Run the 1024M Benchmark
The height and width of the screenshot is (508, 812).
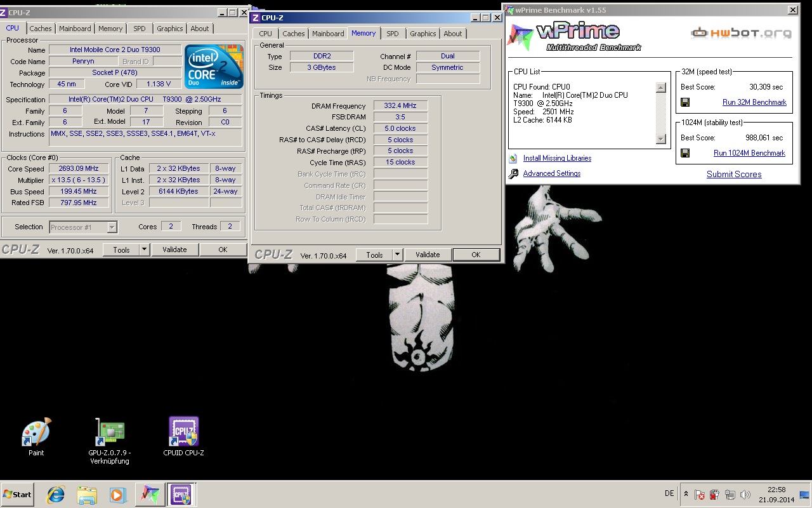pyautogui.click(x=749, y=153)
